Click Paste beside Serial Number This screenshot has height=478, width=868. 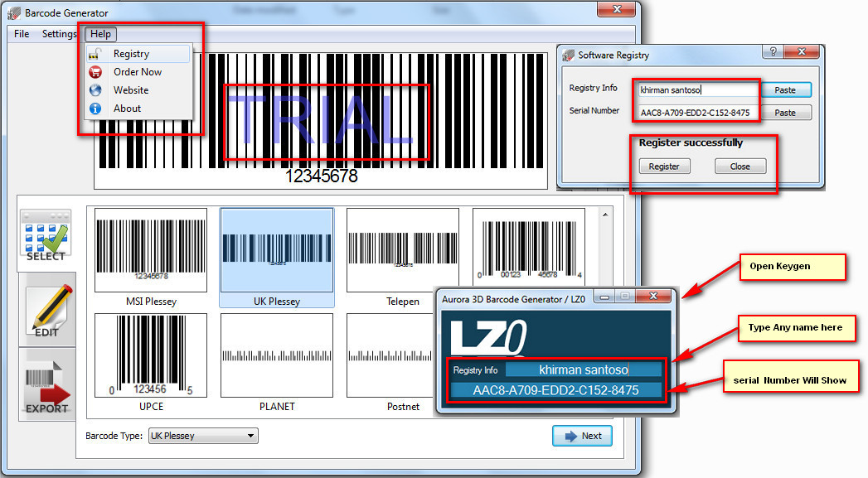pos(785,113)
